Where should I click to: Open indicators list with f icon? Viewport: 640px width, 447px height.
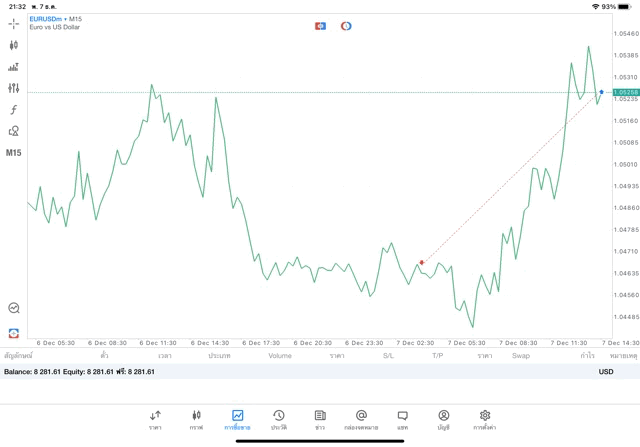point(13,109)
